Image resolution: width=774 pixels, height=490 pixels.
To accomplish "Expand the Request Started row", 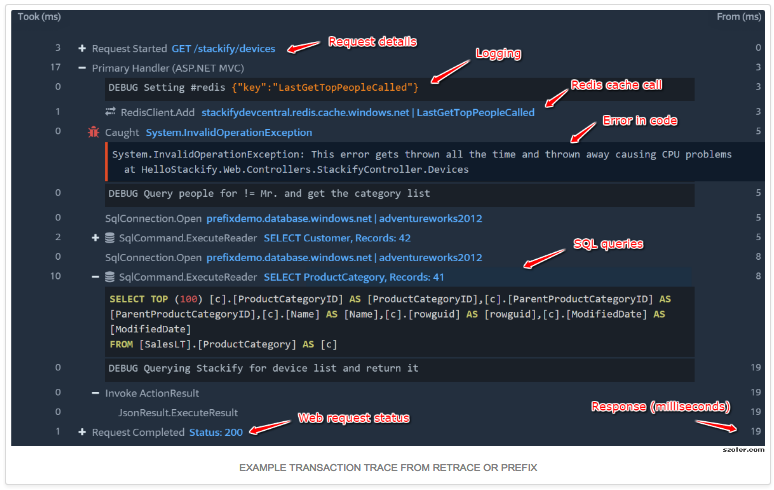I will coord(82,48).
